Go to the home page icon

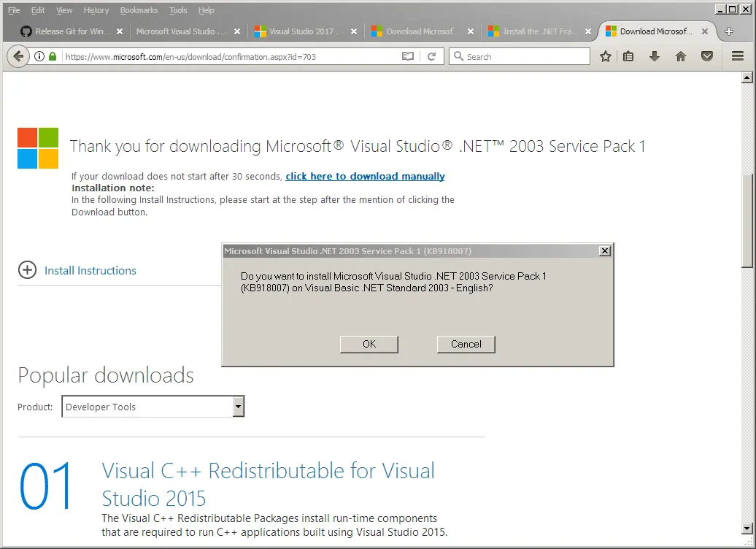coord(680,56)
